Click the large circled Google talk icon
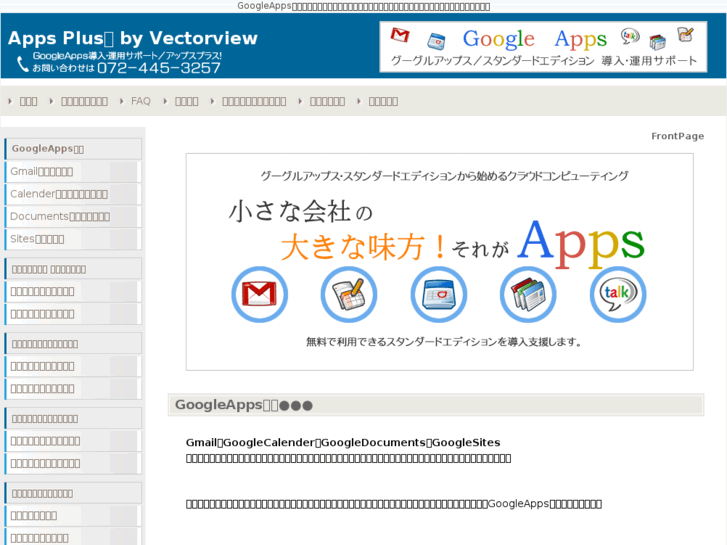 click(x=618, y=294)
